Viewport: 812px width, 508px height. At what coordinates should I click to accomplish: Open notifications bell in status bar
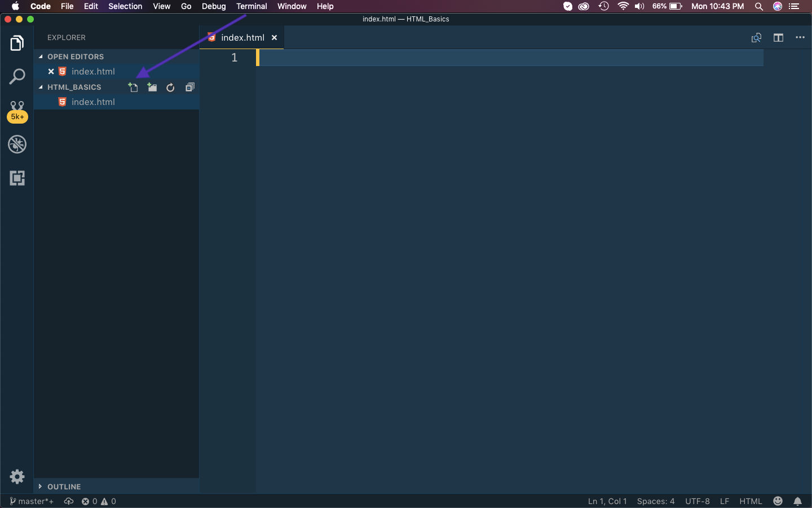pos(797,501)
